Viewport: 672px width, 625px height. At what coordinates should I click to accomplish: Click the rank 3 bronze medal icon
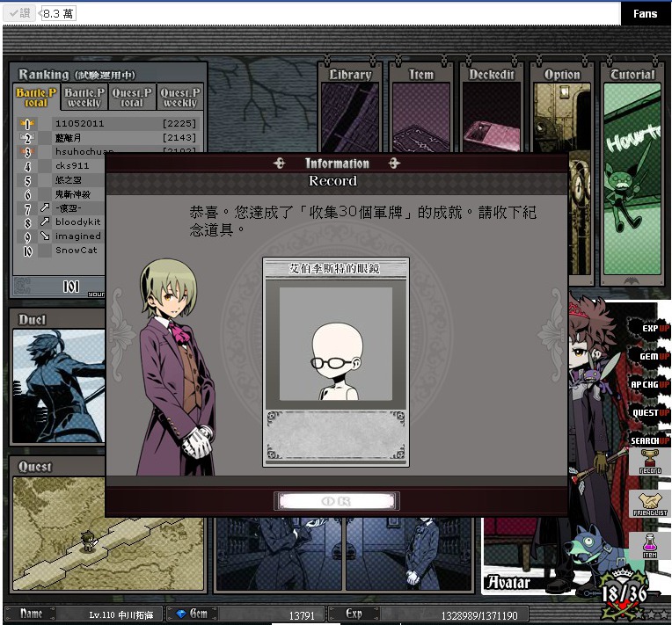tap(27, 152)
